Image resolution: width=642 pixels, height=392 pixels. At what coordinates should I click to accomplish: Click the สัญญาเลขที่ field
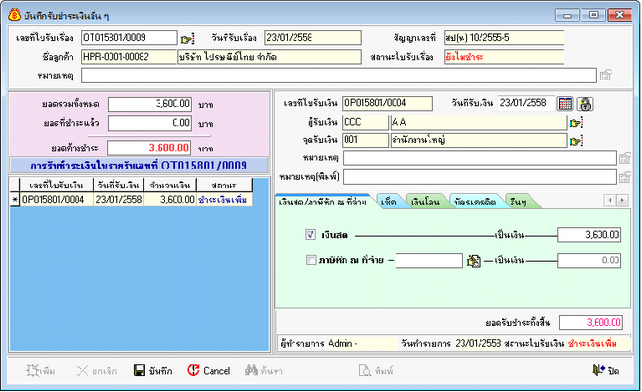pyautogui.click(x=504, y=38)
